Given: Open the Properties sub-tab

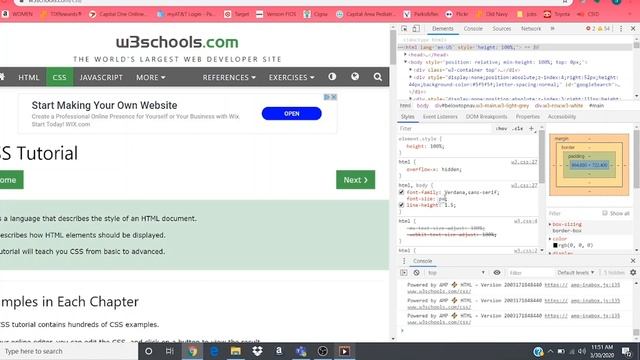Looking at the screenshot, I should coord(527,117).
